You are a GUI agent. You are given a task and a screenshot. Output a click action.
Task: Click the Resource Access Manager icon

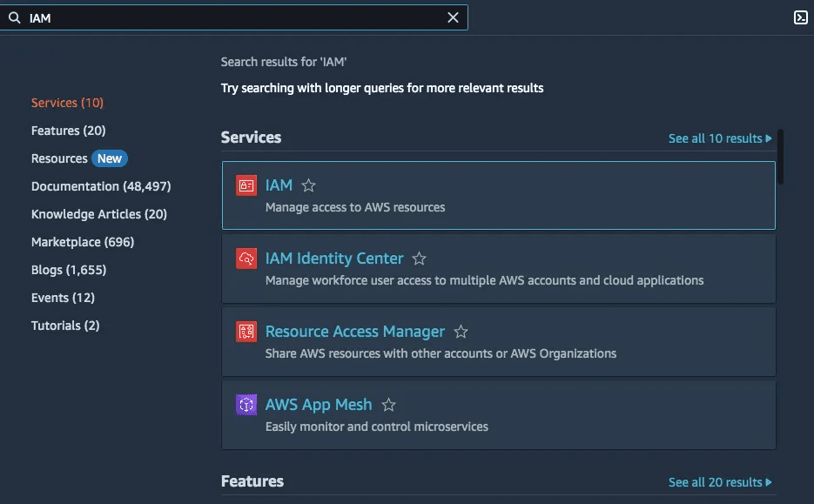246,332
